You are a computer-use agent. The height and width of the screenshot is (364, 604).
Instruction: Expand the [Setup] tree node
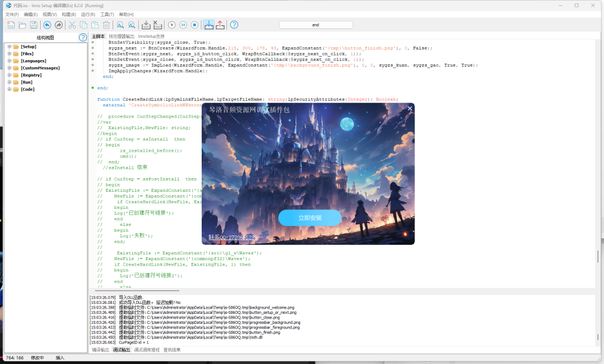pyautogui.click(x=9, y=47)
